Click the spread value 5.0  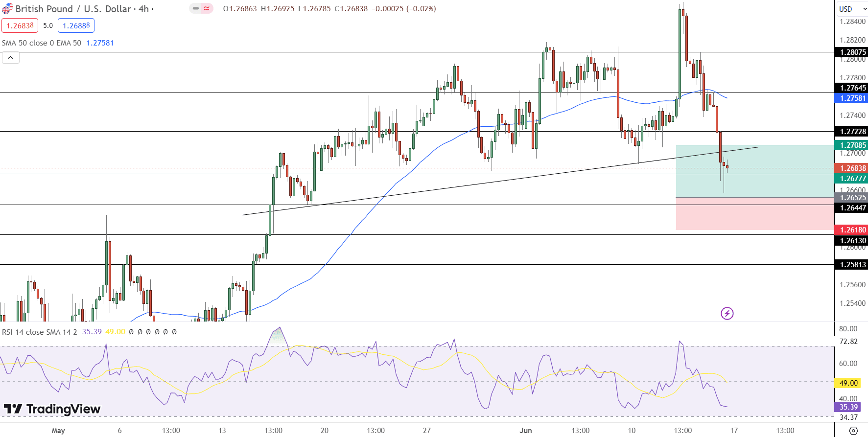click(48, 25)
